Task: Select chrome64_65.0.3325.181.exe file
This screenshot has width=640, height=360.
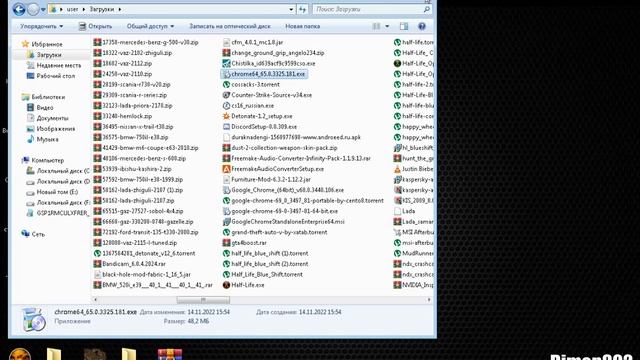Action: [x=268, y=74]
